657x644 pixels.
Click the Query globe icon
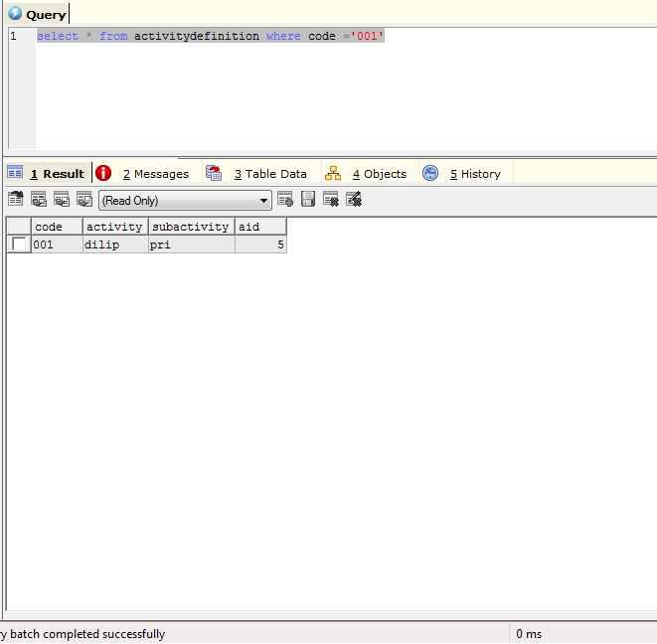[x=15, y=13]
